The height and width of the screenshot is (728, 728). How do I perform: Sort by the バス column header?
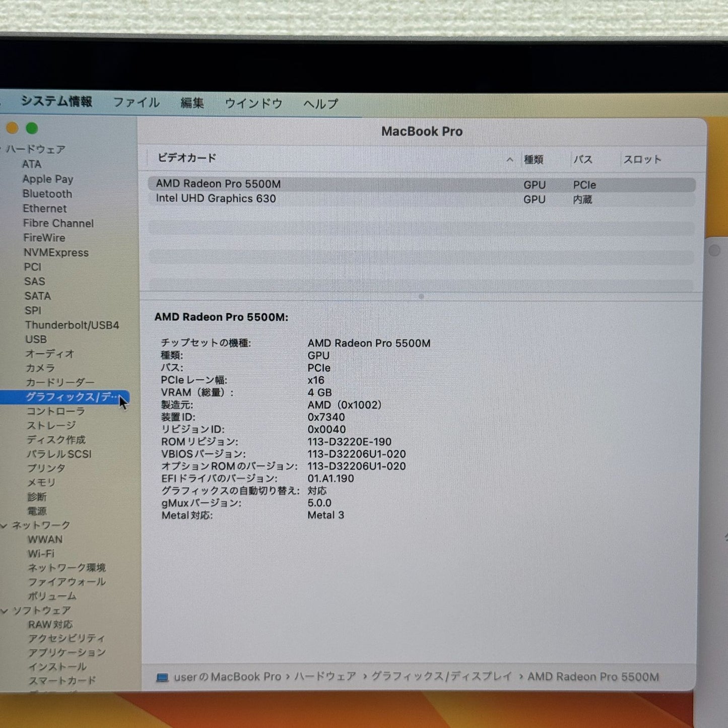583,160
